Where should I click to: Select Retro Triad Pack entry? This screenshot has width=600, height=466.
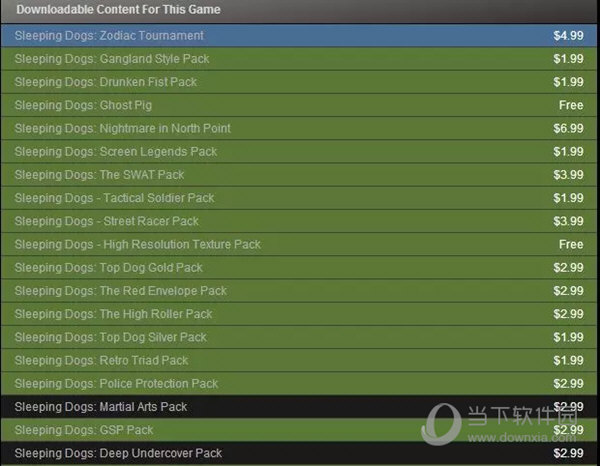(299, 360)
